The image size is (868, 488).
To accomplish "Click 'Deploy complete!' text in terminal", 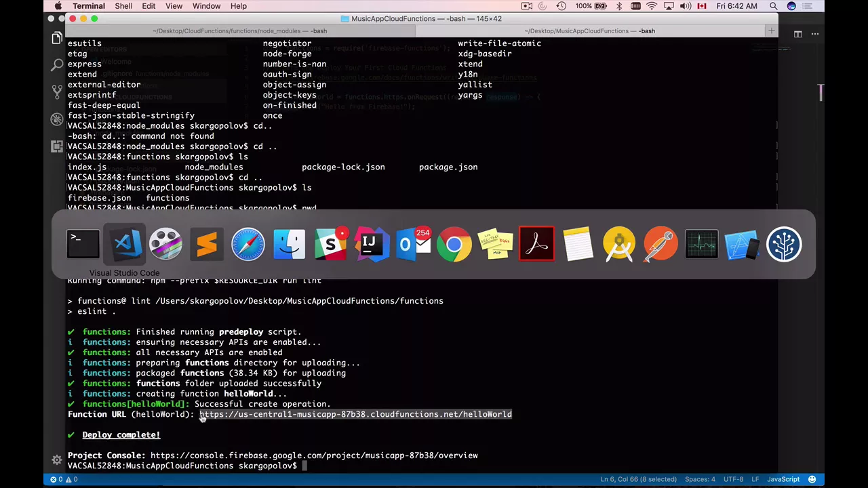I will point(121,435).
